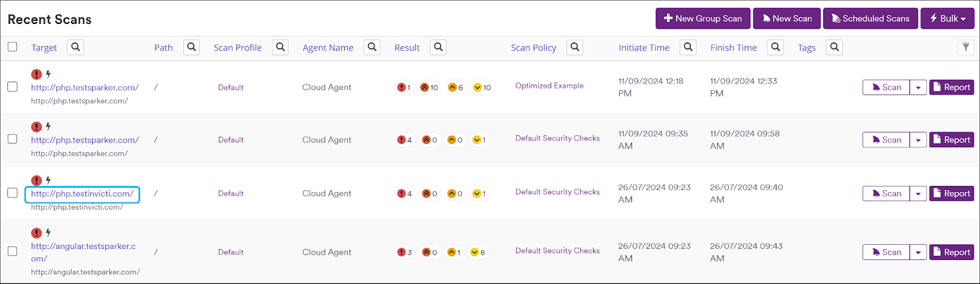The width and height of the screenshot is (980, 284).
Task: Open the Agent Name column search icon
Action: click(372, 47)
